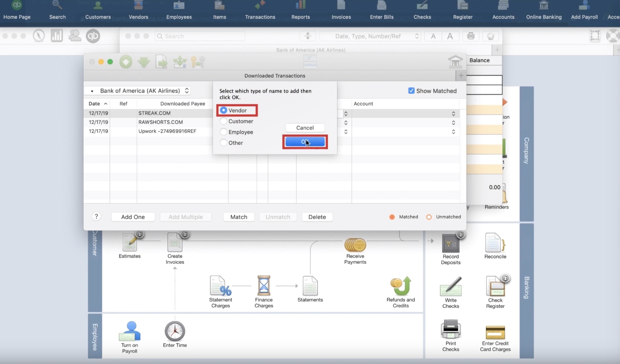
Task: Click the help question mark button
Action: coord(96,217)
